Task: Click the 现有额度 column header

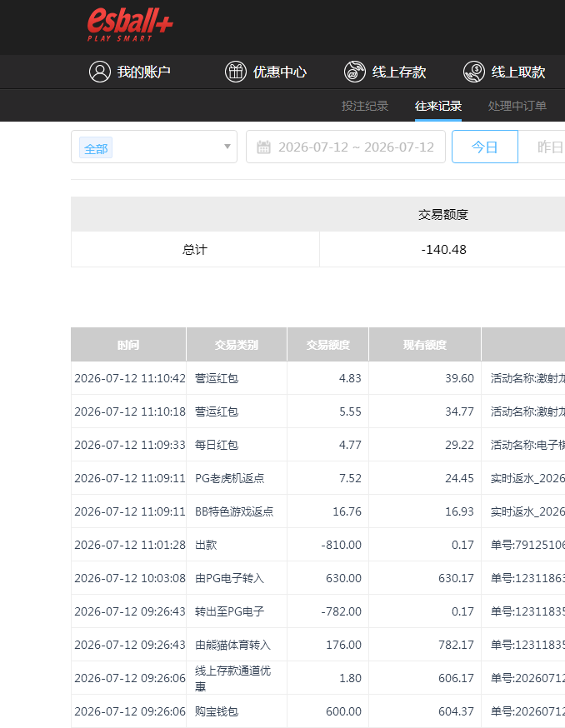Action: coord(425,345)
